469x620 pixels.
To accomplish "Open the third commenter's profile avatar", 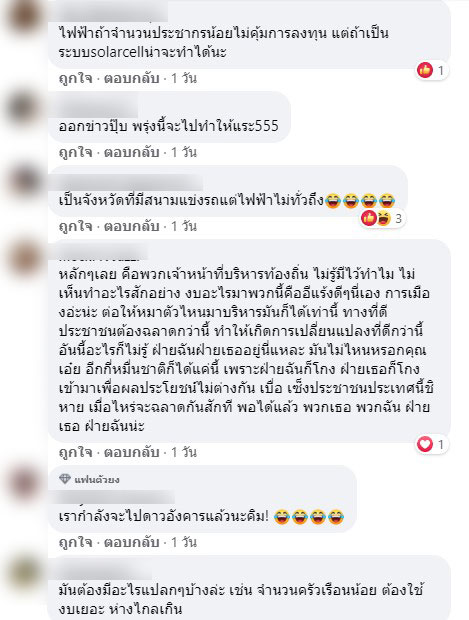I will click(x=23, y=181).
